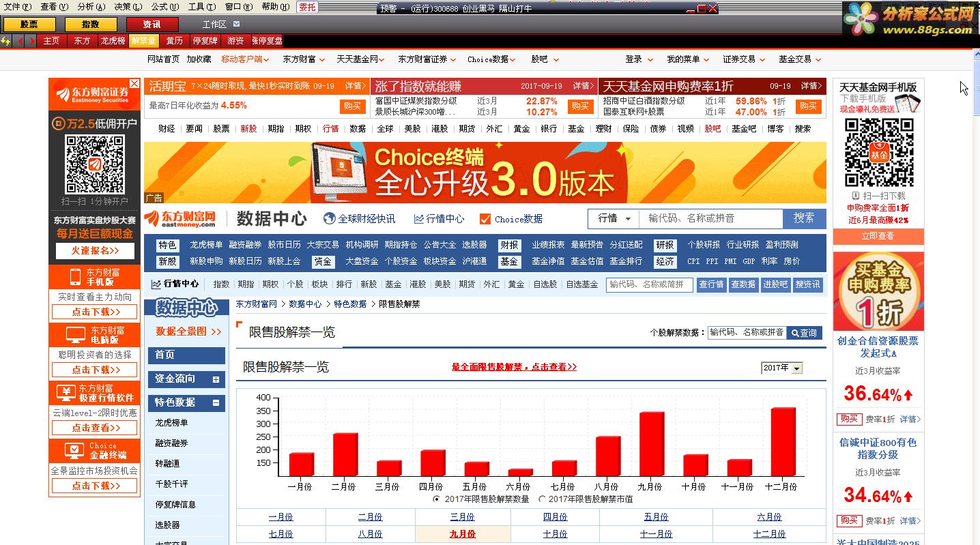
Task: Click the 东方财富网 eastmoney logo
Action: 181,218
